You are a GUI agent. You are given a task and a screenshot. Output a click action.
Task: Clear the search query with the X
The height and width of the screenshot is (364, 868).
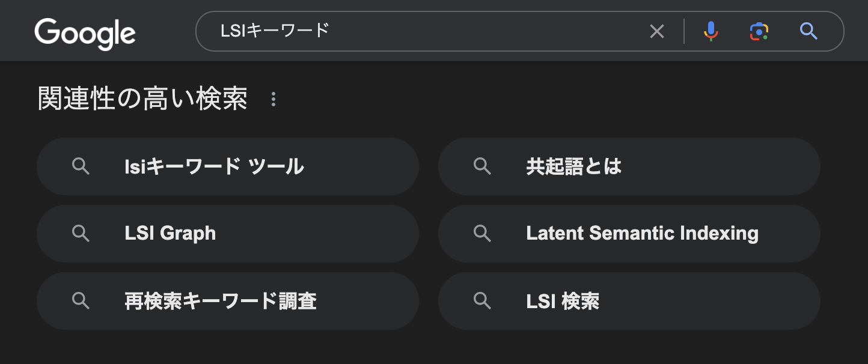tap(656, 31)
